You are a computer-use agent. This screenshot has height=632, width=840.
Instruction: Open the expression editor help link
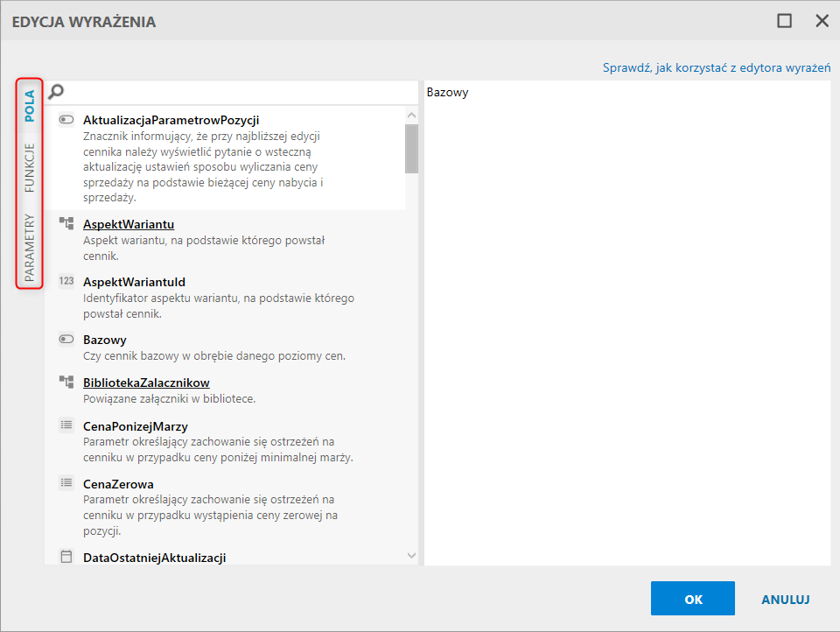pyautogui.click(x=717, y=67)
